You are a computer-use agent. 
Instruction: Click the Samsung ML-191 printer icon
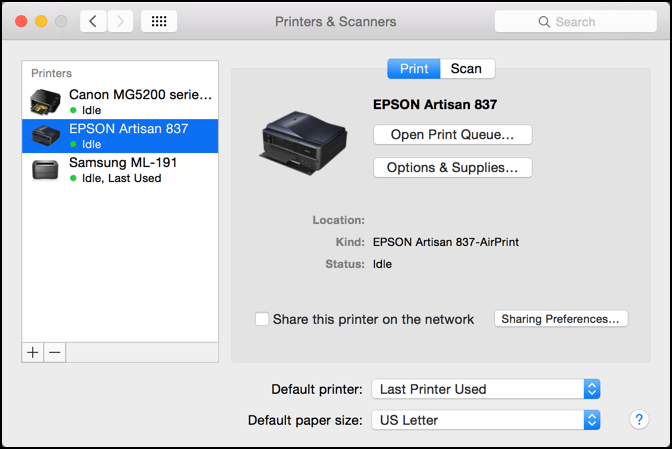45,170
